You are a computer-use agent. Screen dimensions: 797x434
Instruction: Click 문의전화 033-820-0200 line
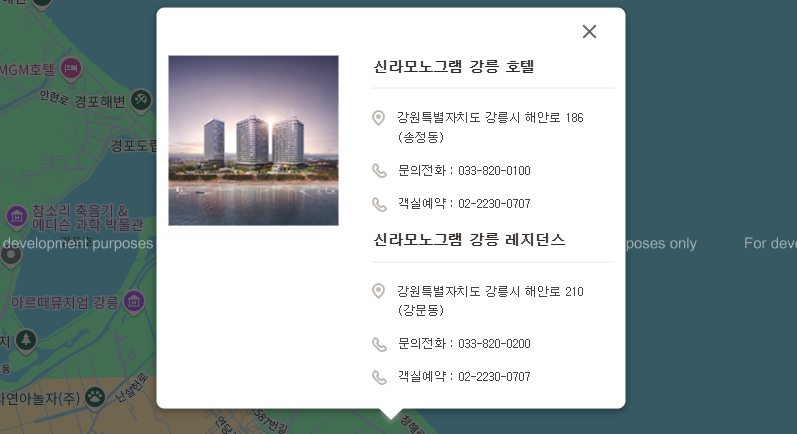464,344
